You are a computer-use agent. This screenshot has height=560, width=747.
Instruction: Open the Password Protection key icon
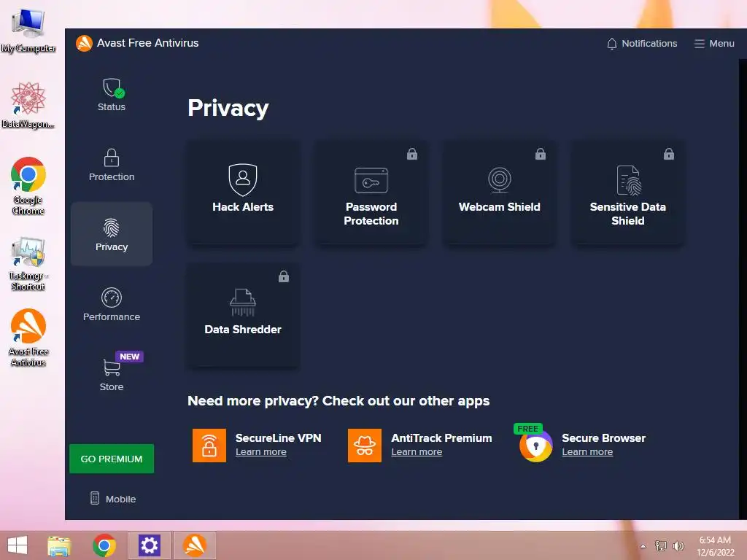click(x=371, y=180)
